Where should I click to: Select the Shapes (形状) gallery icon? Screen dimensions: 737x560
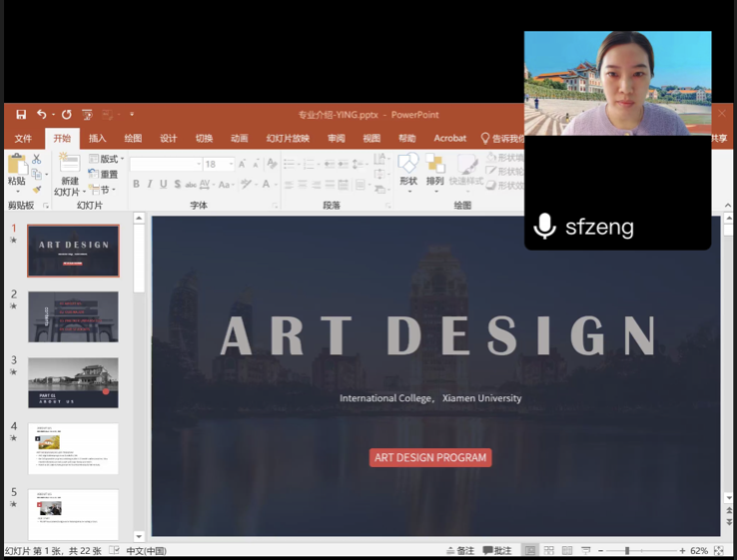pyautogui.click(x=408, y=166)
